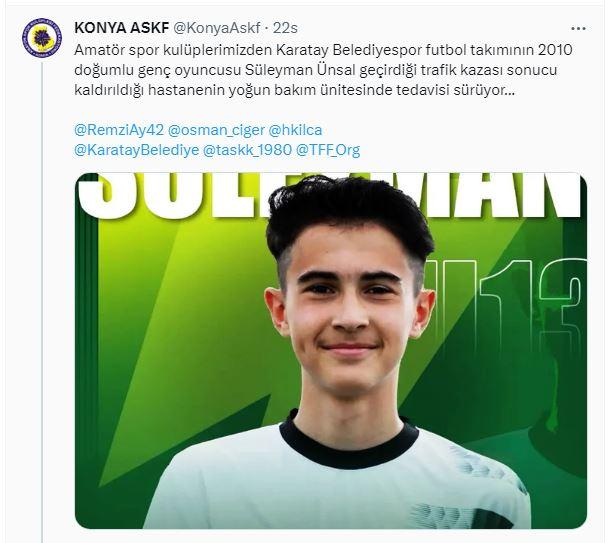Open the three-dot more options menu
609x543 pixels.
click(578, 29)
